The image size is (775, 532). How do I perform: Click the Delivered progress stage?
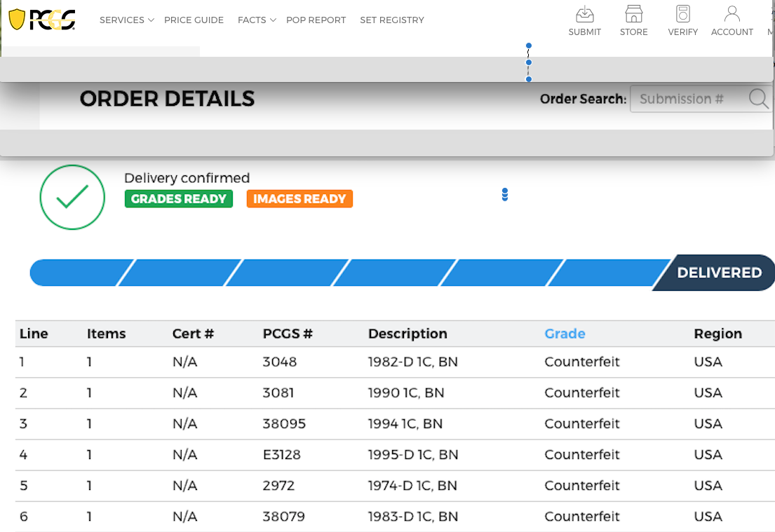click(x=718, y=273)
